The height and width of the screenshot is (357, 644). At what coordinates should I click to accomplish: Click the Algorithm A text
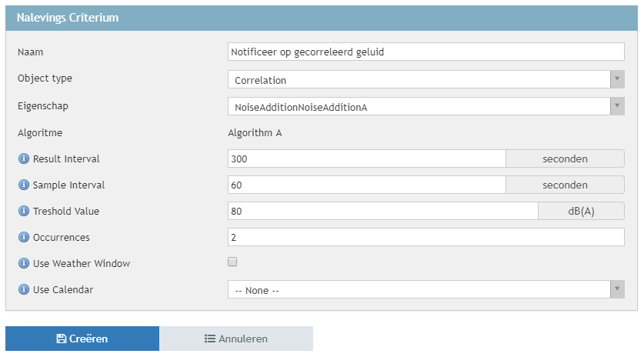(x=255, y=133)
